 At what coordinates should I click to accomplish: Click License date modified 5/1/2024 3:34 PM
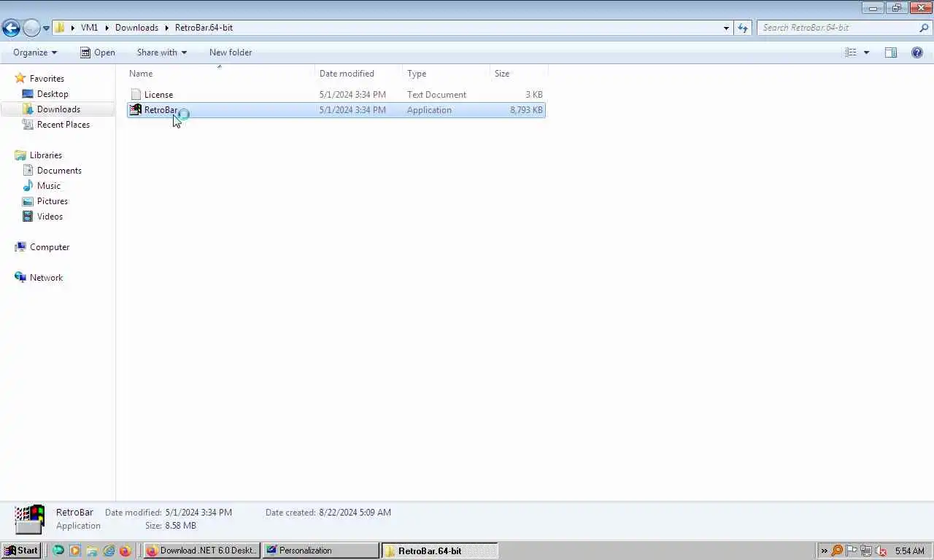[352, 95]
